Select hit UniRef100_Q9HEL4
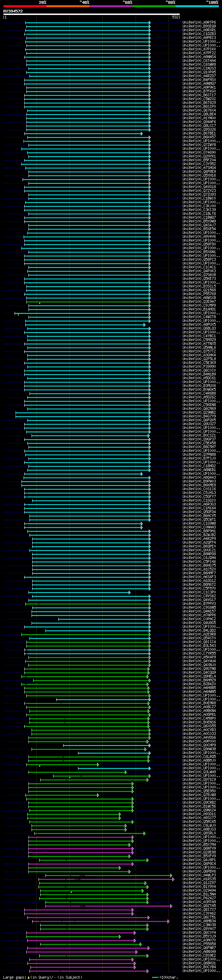Screen dimensions: 222x980 click(199, 677)
